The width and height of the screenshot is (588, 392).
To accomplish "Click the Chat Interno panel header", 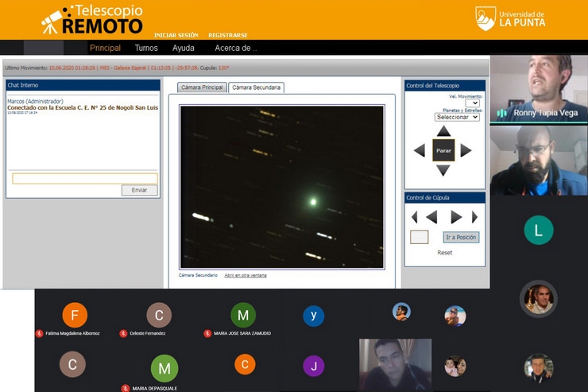I will tap(83, 85).
